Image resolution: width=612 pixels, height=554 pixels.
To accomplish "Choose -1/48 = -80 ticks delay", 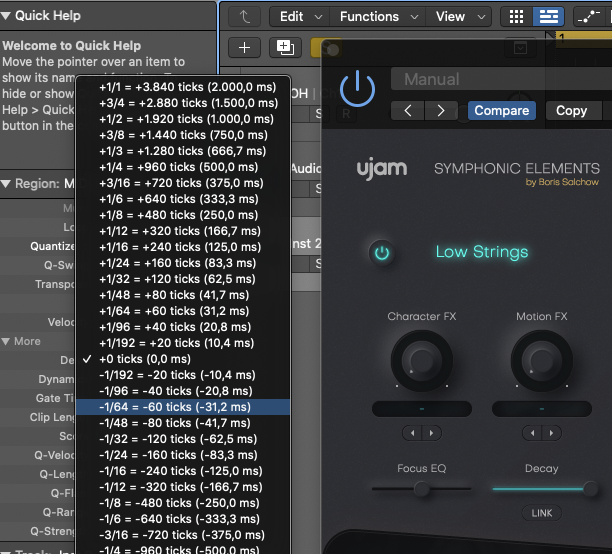I will (183, 423).
